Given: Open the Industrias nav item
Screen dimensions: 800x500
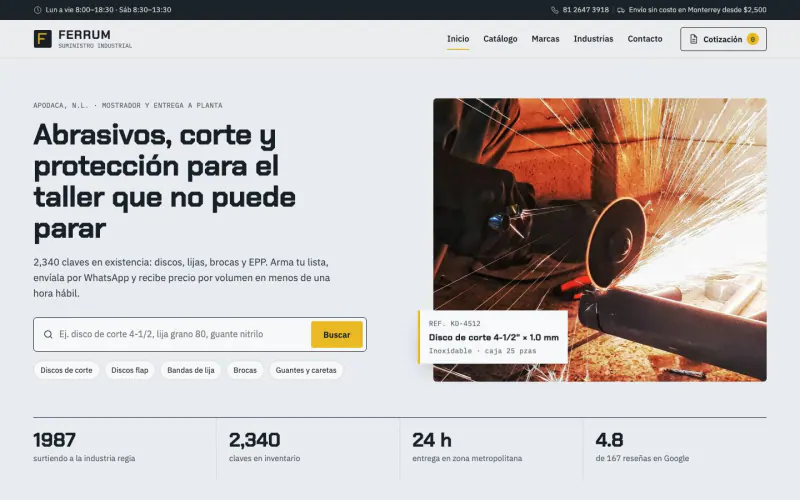Looking at the screenshot, I should [593, 39].
